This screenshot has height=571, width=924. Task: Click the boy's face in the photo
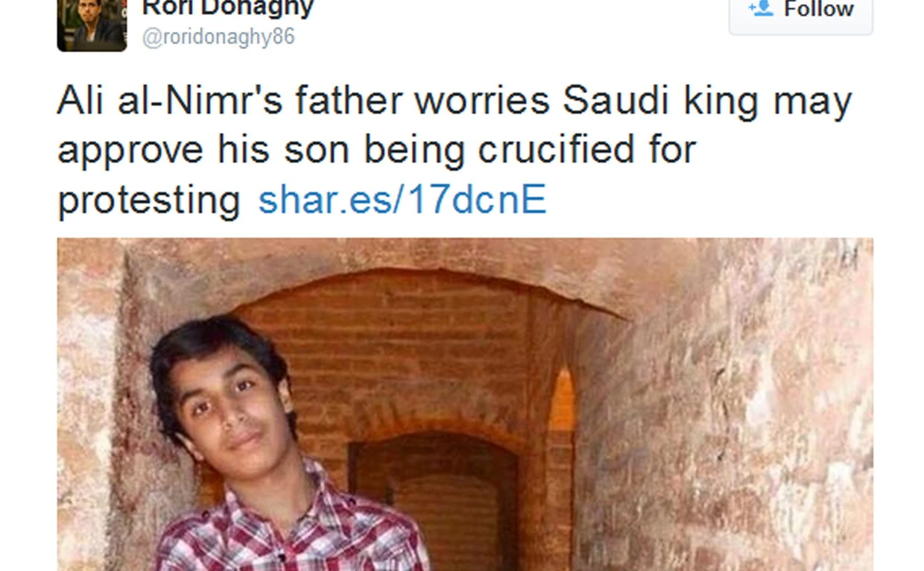pos(226,403)
